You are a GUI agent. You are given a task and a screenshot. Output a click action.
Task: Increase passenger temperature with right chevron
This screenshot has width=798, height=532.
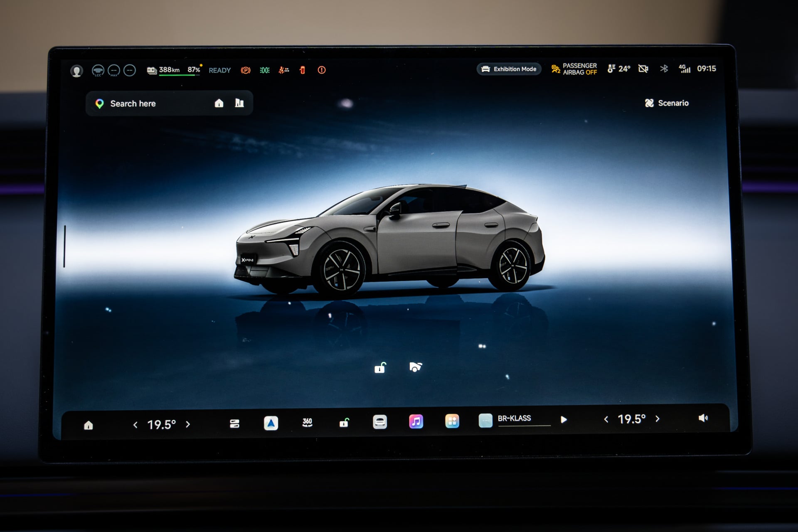658,419
